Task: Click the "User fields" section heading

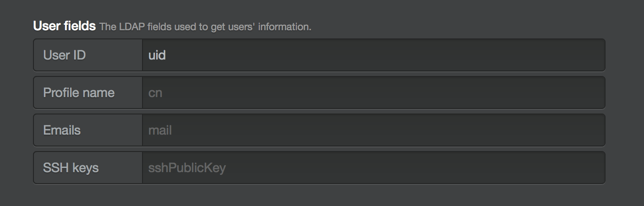Action: pyautogui.click(x=64, y=26)
